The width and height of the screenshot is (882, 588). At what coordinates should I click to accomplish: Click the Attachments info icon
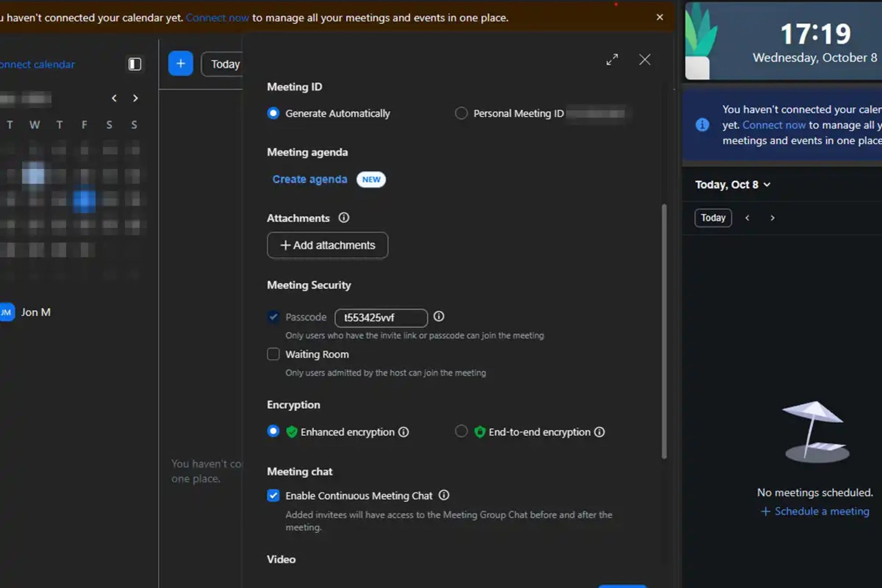(344, 218)
